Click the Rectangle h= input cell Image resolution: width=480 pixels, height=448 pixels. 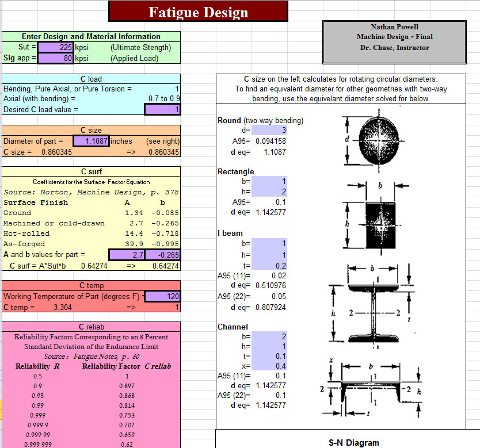[269, 192]
